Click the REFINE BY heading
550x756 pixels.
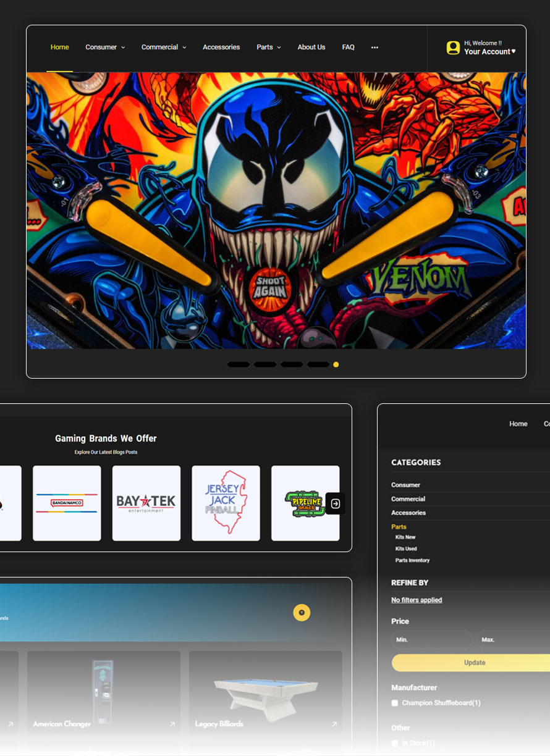pos(410,582)
